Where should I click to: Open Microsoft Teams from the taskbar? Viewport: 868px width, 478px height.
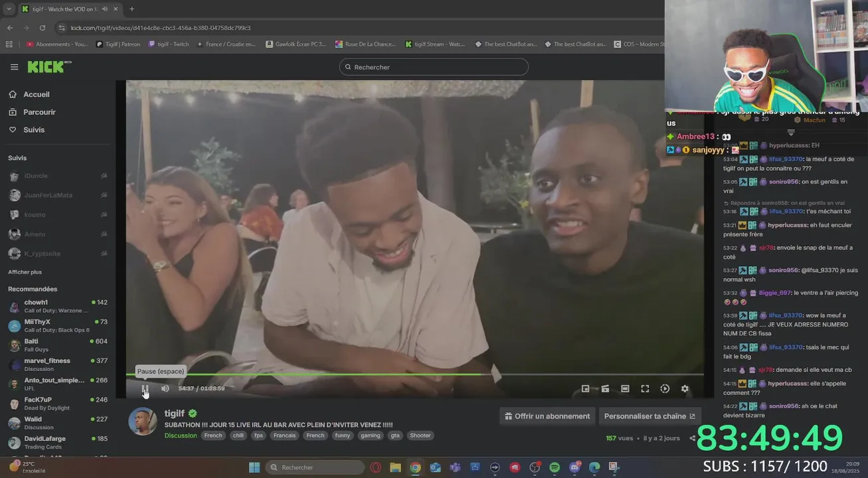(455, 467)
